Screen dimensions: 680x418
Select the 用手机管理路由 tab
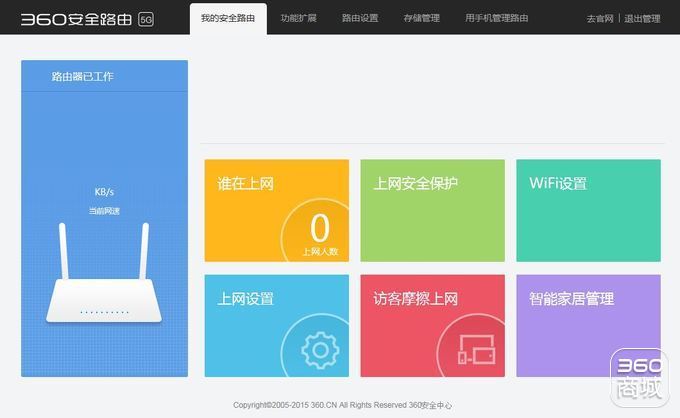497,18
